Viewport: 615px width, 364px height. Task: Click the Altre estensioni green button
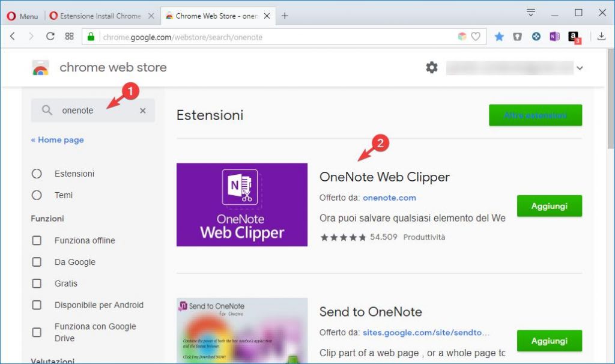pyautogui.click(x=535, y=115)
